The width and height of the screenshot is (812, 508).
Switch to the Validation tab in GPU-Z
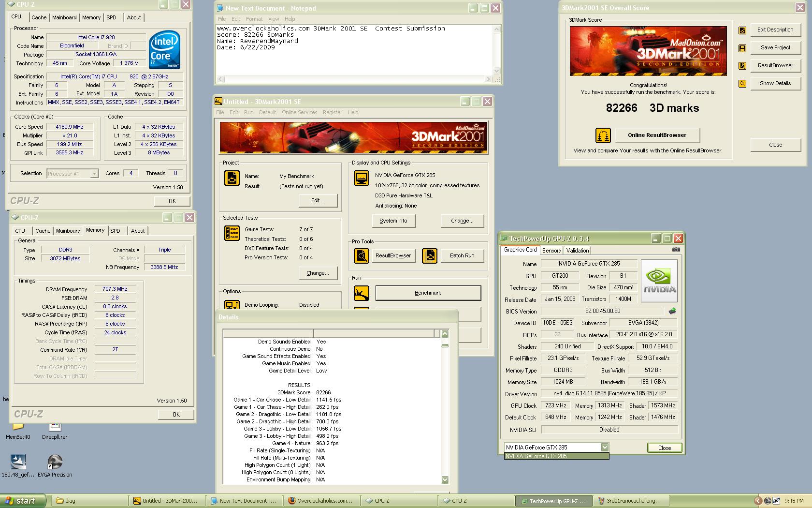(578, 251)
